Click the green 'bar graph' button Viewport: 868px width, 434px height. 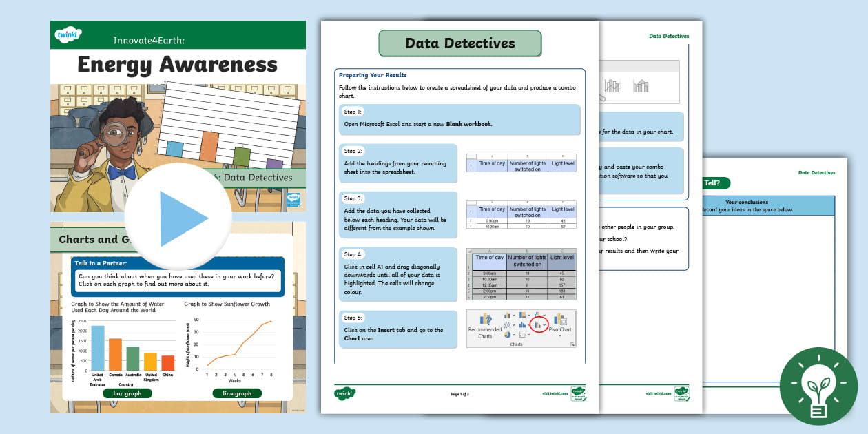click(127, 393)
